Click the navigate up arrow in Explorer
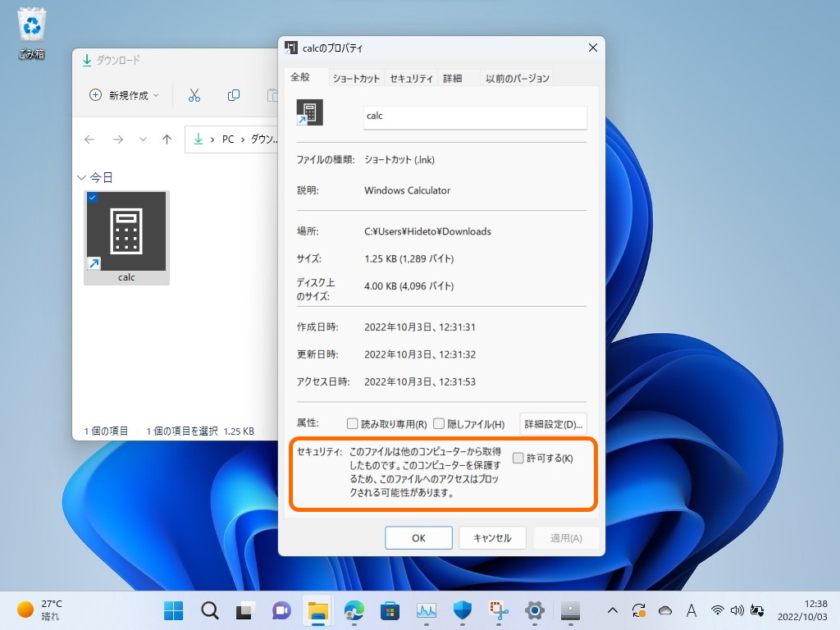Viewport: 840px width, 630px height. click(x=168, y=139)
